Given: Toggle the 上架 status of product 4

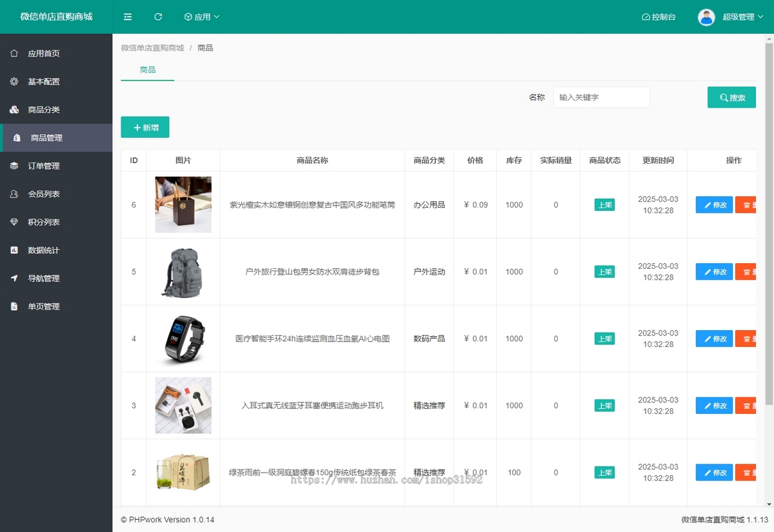Looking at the screenshot, I should click(604, 338).
